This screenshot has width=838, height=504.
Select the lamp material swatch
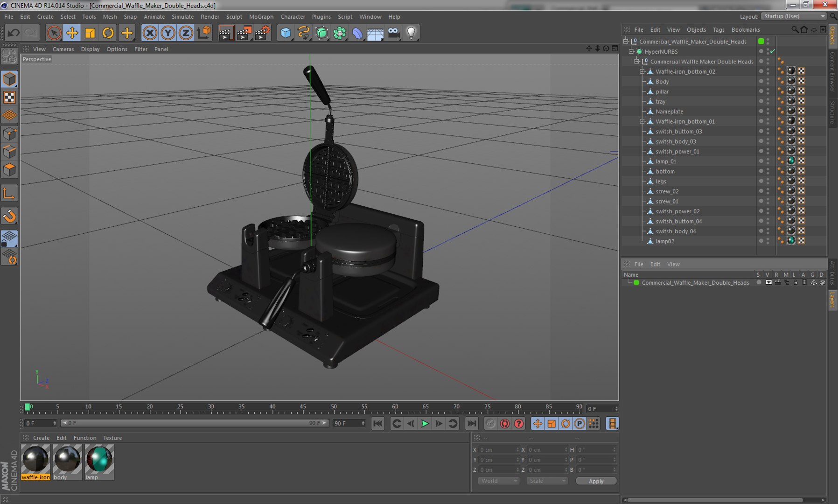(99, 459)
